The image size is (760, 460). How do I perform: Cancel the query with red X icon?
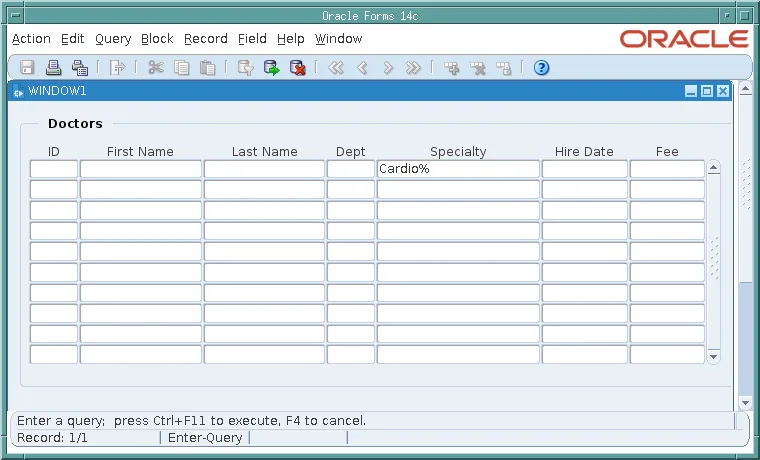pyautogui.click(x=298, y=67)
